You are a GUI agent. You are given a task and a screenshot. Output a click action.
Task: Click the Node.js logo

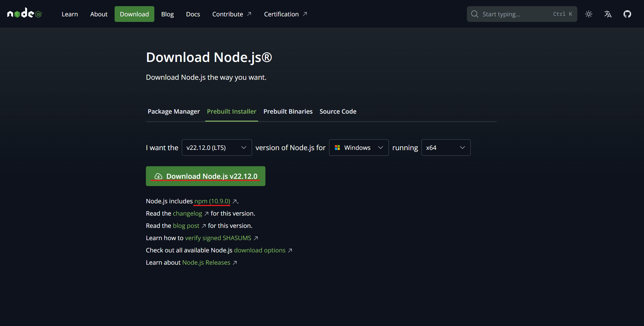pyautogui.click(x=25, y=14)
